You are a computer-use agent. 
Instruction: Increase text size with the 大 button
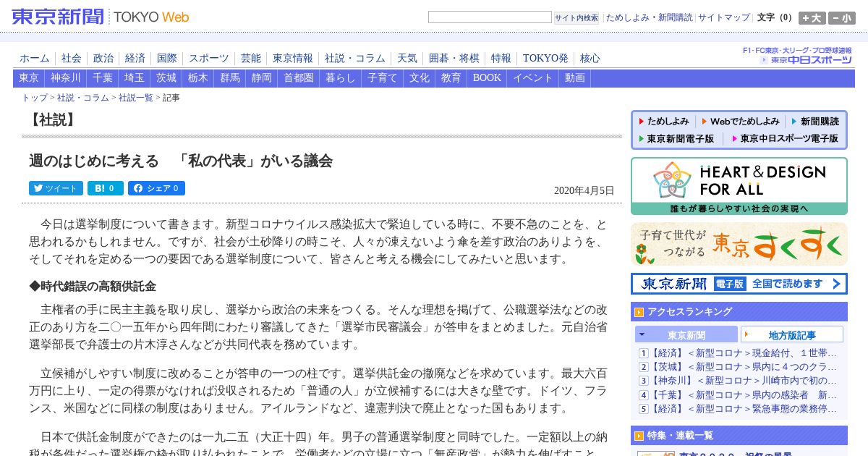coord(812,18)
